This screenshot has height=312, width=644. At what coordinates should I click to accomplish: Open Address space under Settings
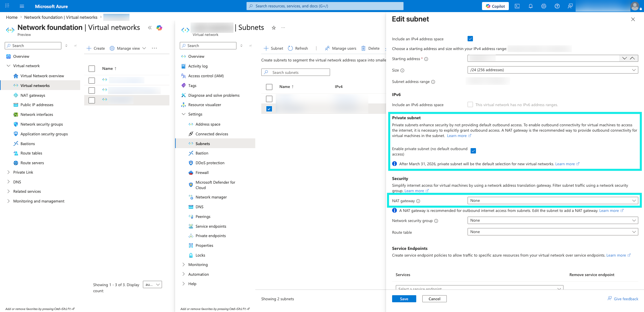coord(208,124)
